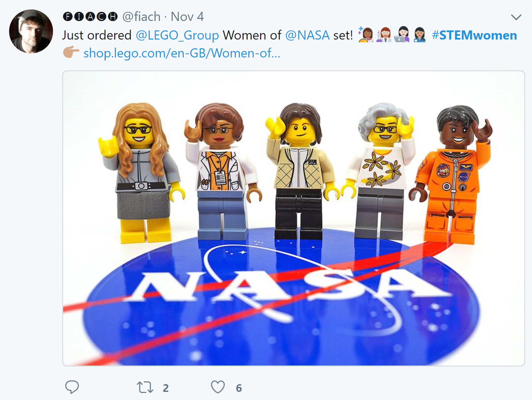Click the reply speech bubble icon
Image resolution: width=532 pixels, height=400 pixels.
click(x=72, y=387)
